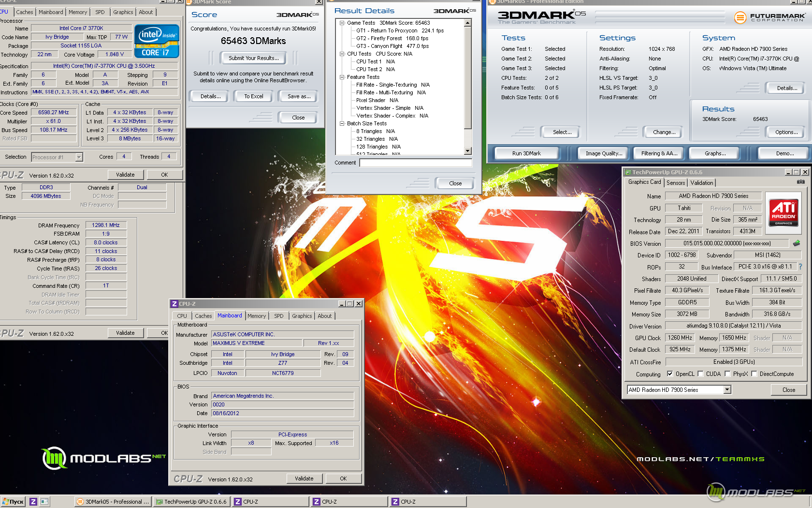Click the Demo... button

click(785, 153)
